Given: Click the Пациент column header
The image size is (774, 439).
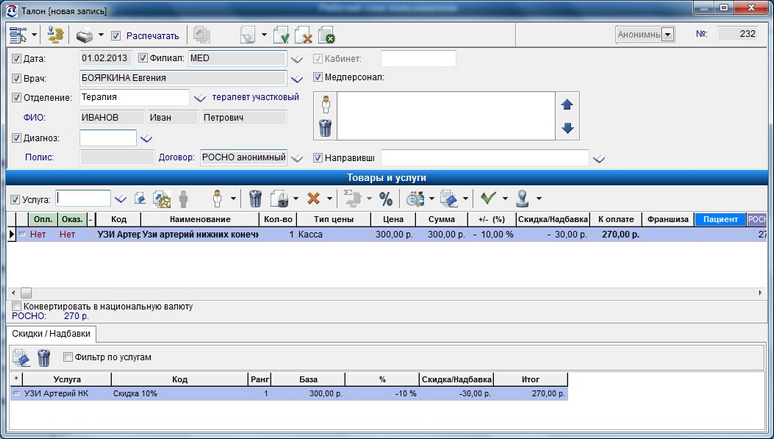Looking at the screenshot, I should click(x=720, y=219).
